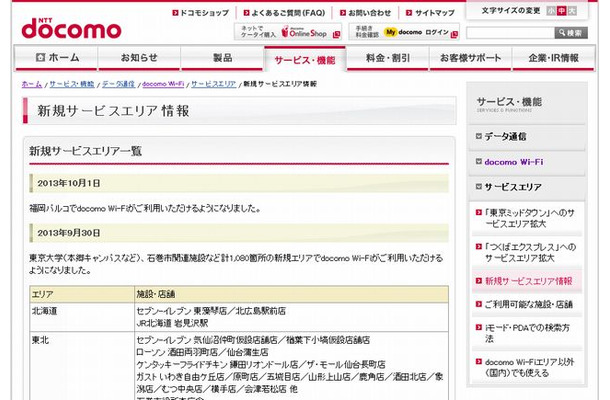
Task: Click the site search input field
Action: tap(510, 33)
